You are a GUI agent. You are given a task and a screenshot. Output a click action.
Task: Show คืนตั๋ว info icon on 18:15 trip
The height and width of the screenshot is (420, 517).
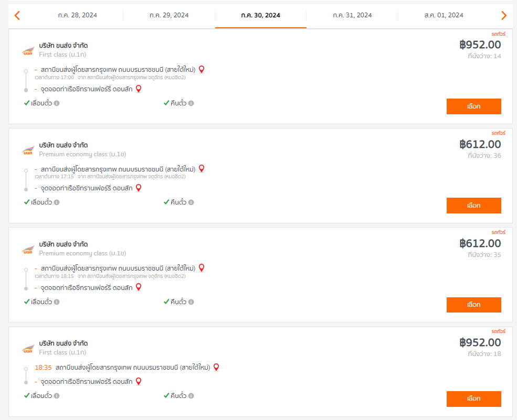tap(191, 301)
